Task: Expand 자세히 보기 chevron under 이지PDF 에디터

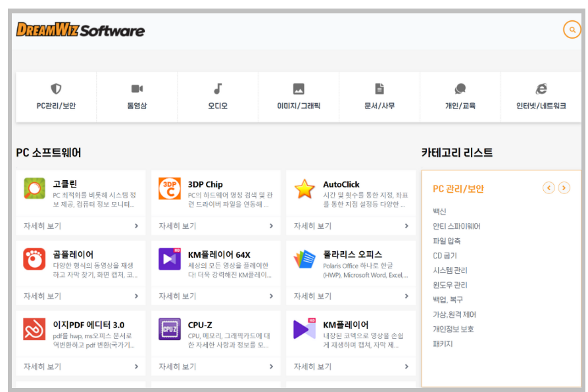Action: 137,366
